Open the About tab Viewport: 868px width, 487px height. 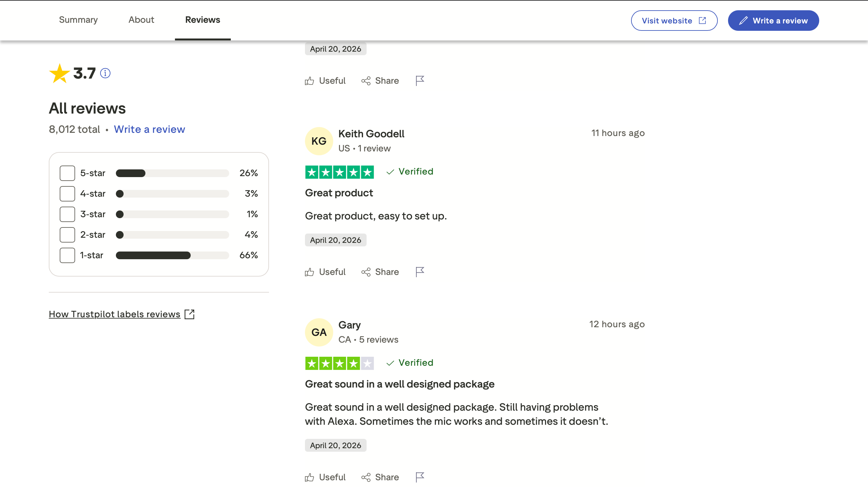141,20
